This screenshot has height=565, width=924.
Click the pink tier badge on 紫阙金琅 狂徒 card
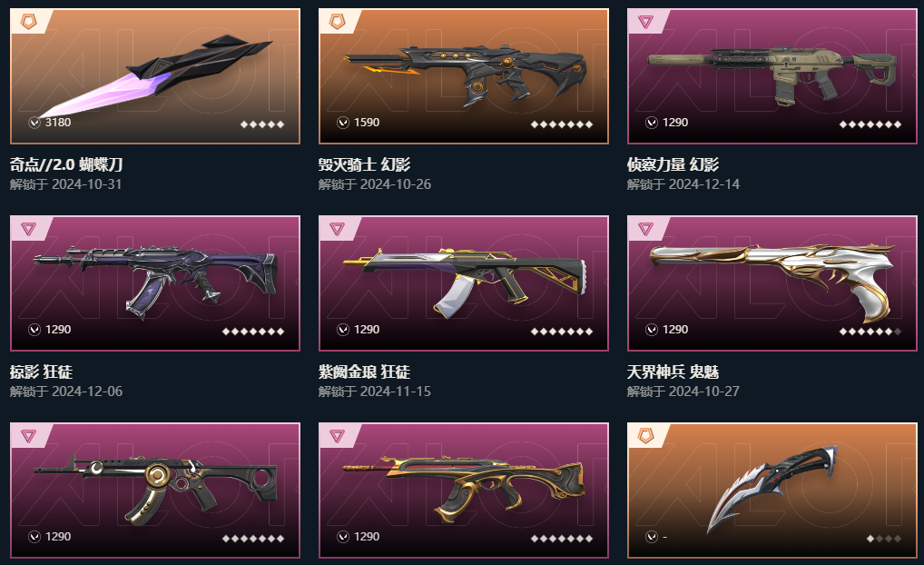coord(337,229)
